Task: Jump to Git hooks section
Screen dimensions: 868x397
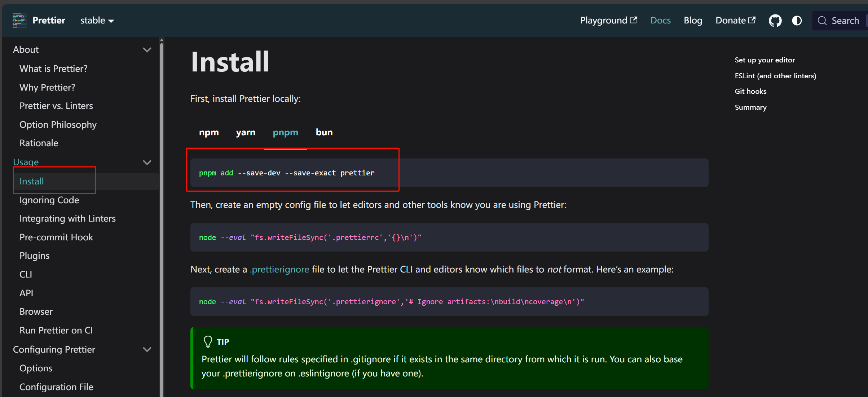Action: click(750, 91)
